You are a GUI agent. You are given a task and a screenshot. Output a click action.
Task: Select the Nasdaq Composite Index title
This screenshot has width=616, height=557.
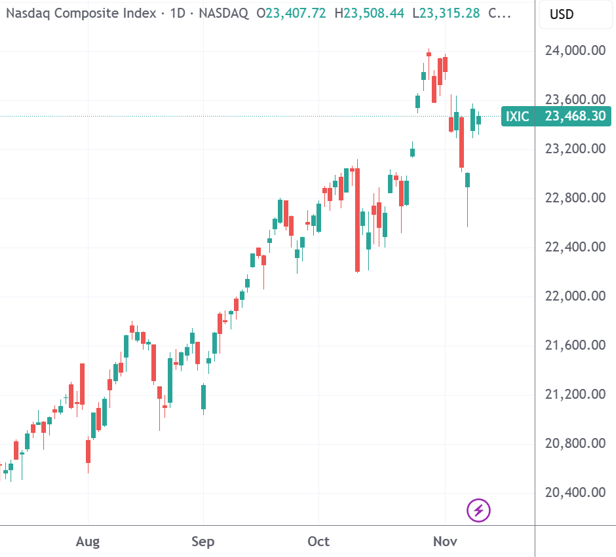coord(81,13)
